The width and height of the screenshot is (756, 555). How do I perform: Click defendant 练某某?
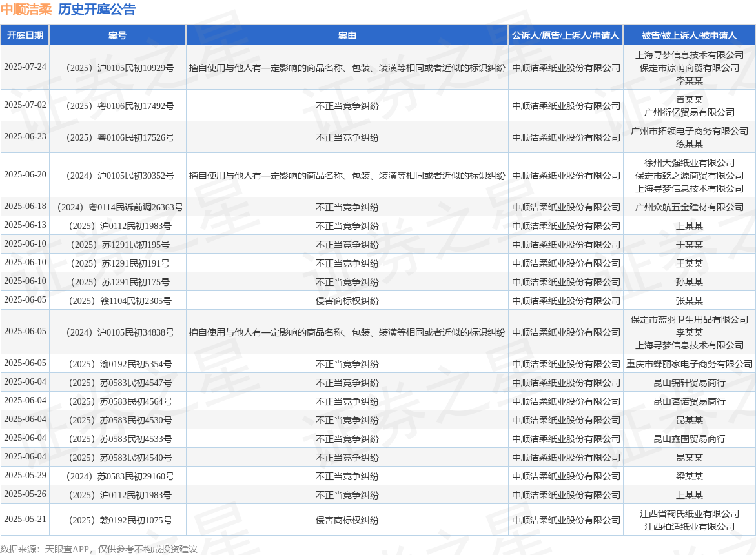tap(689, 144)
